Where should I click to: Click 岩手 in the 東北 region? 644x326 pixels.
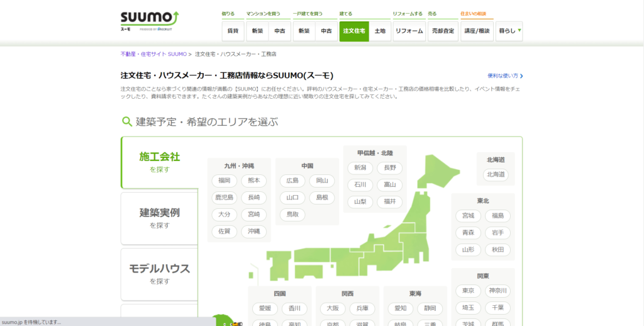[498, 233]
